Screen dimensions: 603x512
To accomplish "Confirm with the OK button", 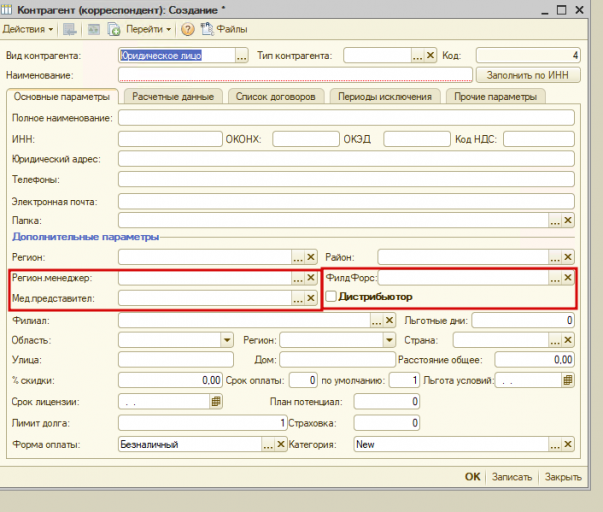I will [473, 477].
